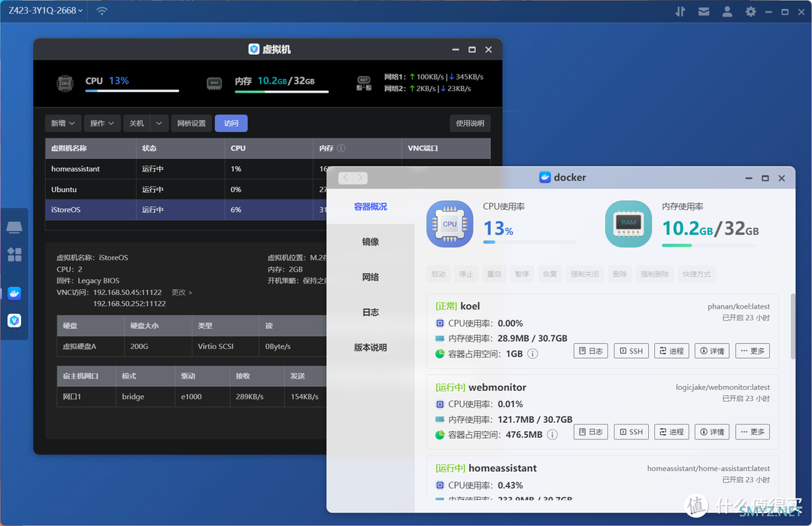Open koel's 详情 button
The width and height of the screenshot is (812, 526).
(712, 351)
